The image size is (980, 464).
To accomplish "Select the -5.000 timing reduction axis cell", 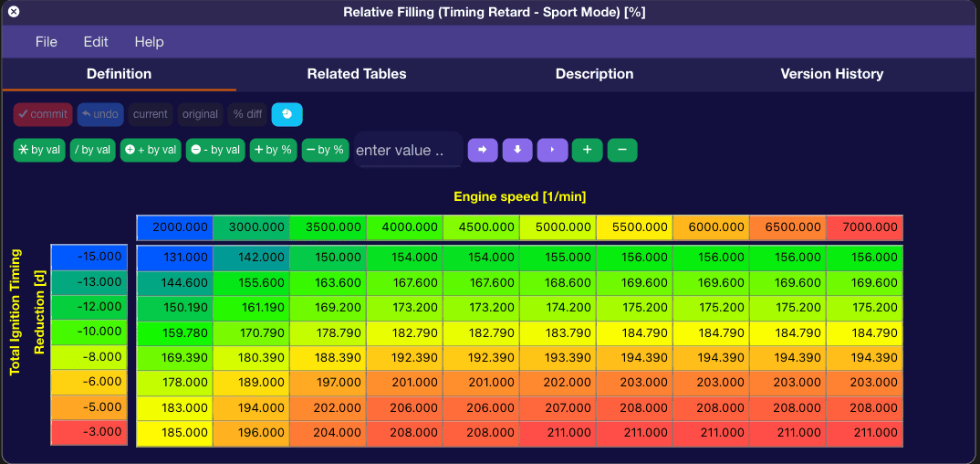I will [x=89, y=407].
